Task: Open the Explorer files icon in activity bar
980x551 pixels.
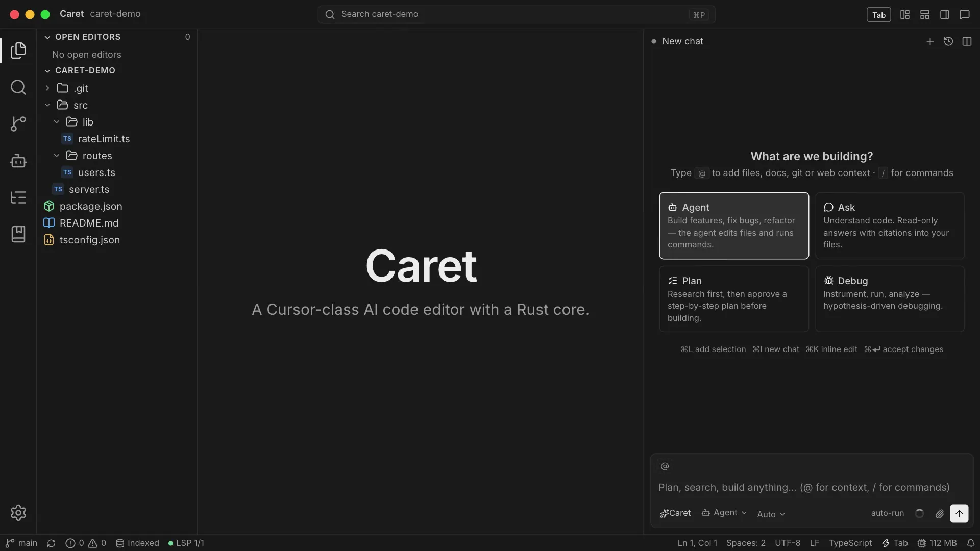Action: coord(18,50)
